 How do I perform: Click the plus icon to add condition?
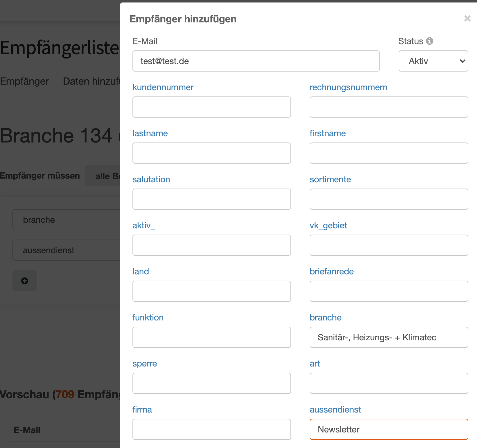(25, 281)
